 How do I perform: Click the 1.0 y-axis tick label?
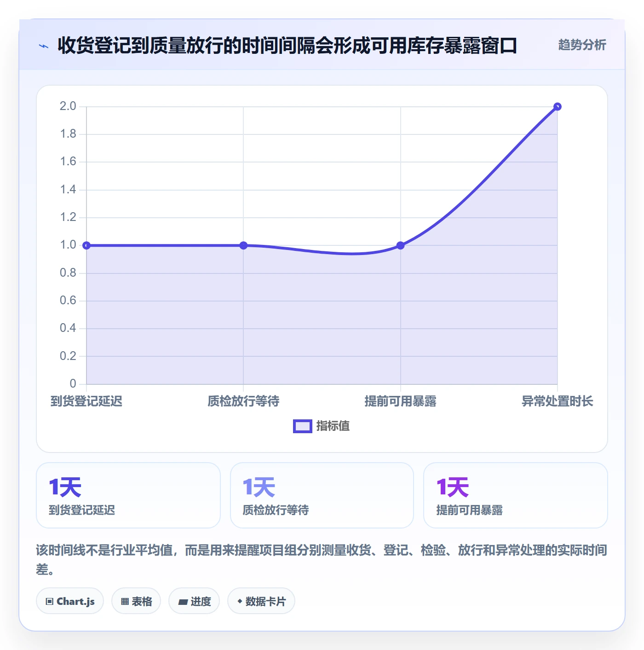68,245
